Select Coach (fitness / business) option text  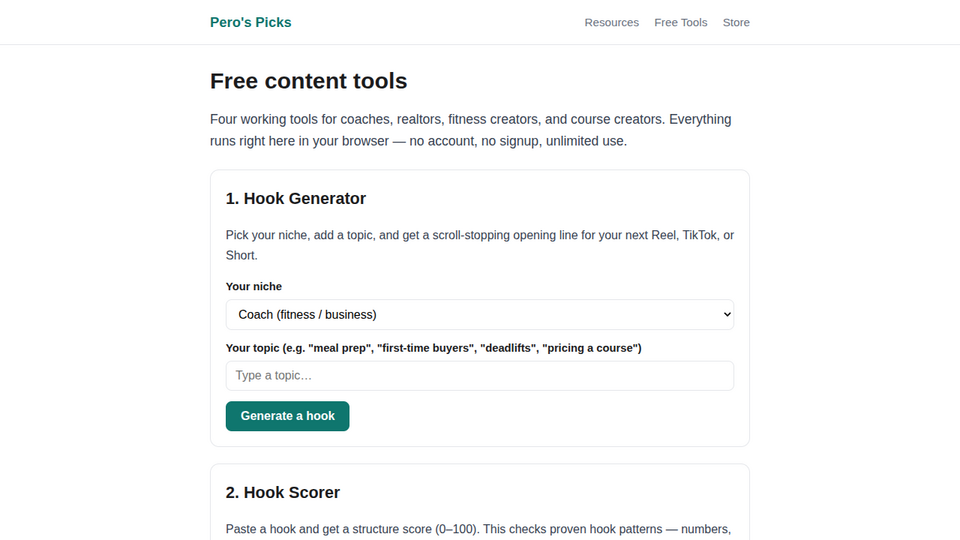tap(307, 315)
